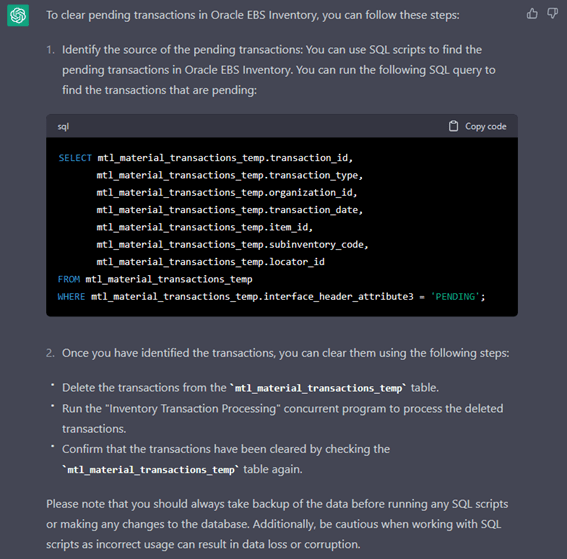Click the intro sentence about clearing pending transactions
Image resolution: width=567 pixels, height=559 pixels.
pos(253,15)
